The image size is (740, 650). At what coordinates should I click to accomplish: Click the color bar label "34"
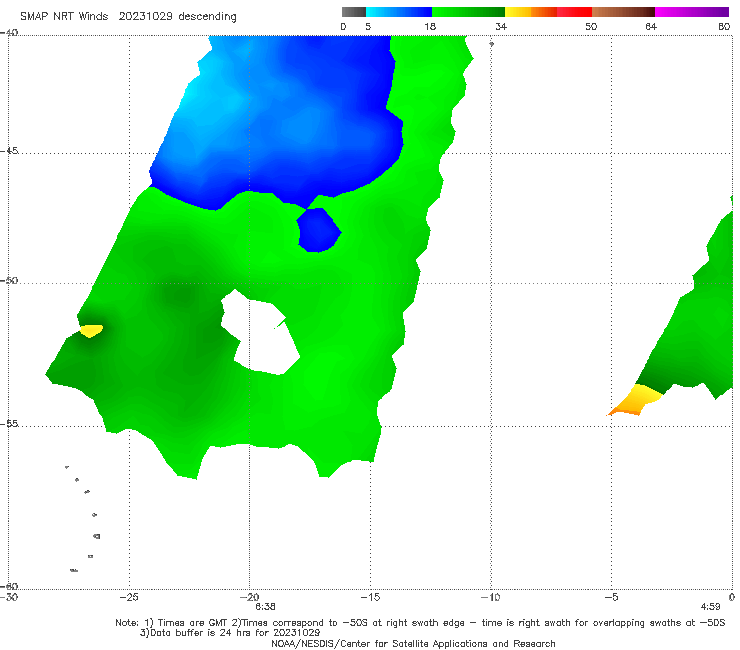click(x=501, y=26)
